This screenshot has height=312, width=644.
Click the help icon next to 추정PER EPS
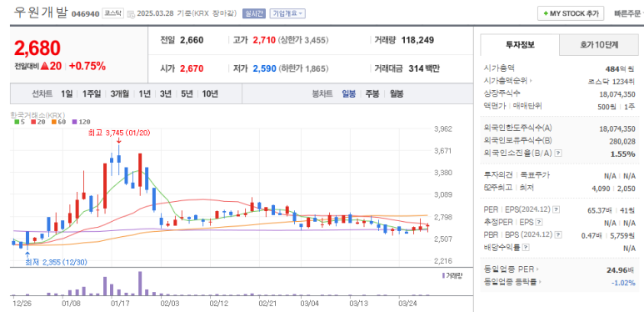point(539,223)
